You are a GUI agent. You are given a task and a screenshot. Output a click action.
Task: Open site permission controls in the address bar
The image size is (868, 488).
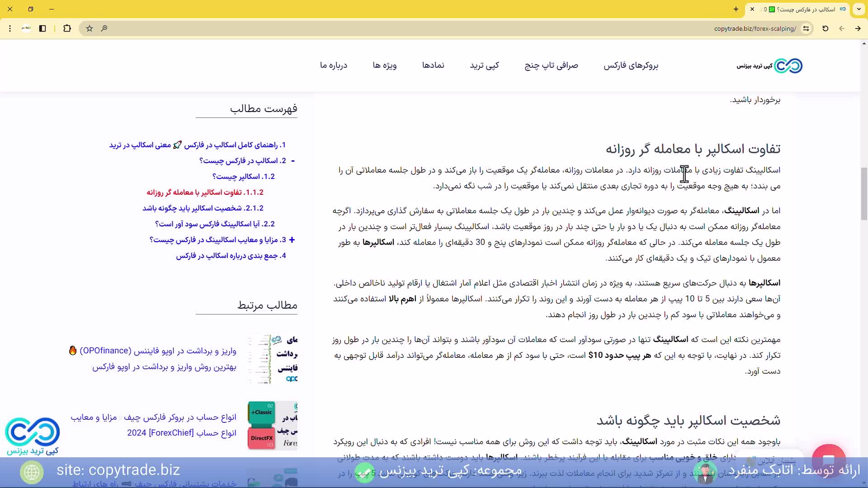point(807,28)
